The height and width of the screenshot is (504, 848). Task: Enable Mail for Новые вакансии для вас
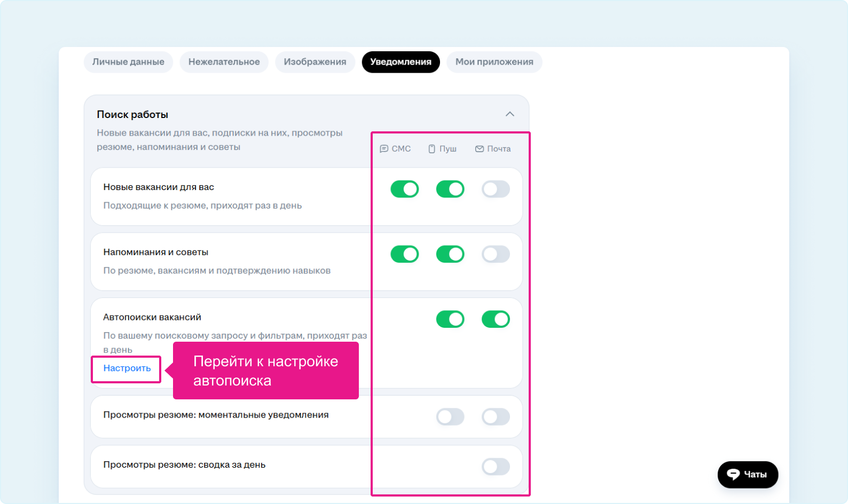(x=495, y=189)
